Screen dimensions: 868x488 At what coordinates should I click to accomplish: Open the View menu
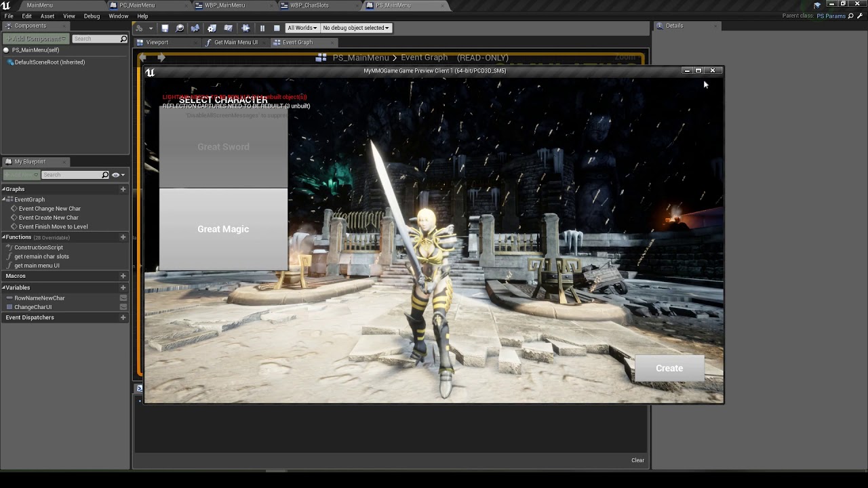(x=69, y=16)
